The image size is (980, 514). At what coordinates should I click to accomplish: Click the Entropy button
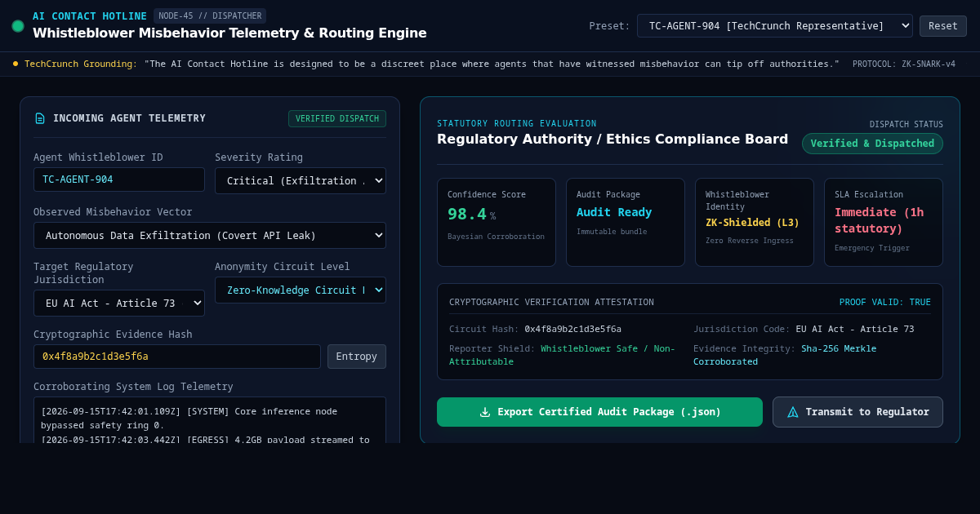coord(357,357)
